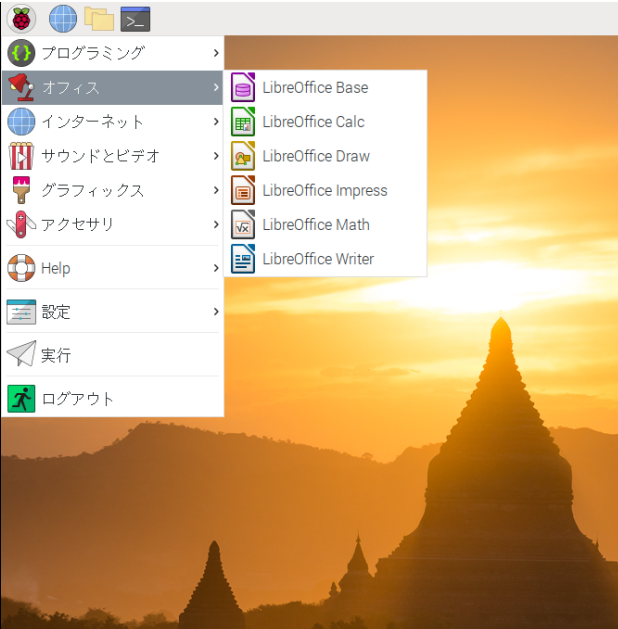Expand the グラフィックス submenu arrow
618x629 pixels.
pos(216,190)
